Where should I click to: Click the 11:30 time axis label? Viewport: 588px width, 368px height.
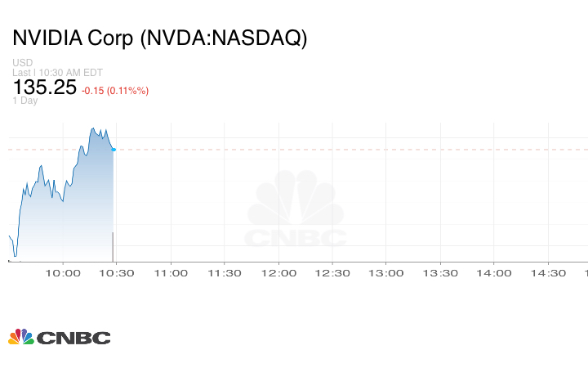tap(225, 273)
